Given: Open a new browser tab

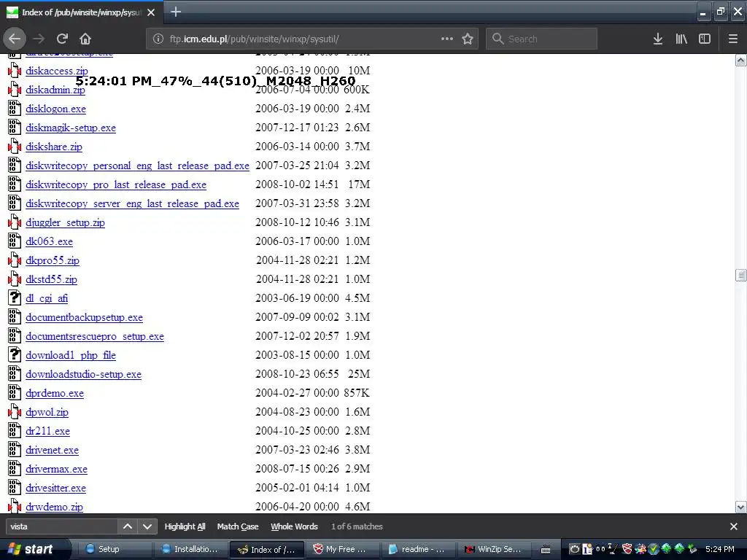Looking at the screenshot, I should point(176,12).
